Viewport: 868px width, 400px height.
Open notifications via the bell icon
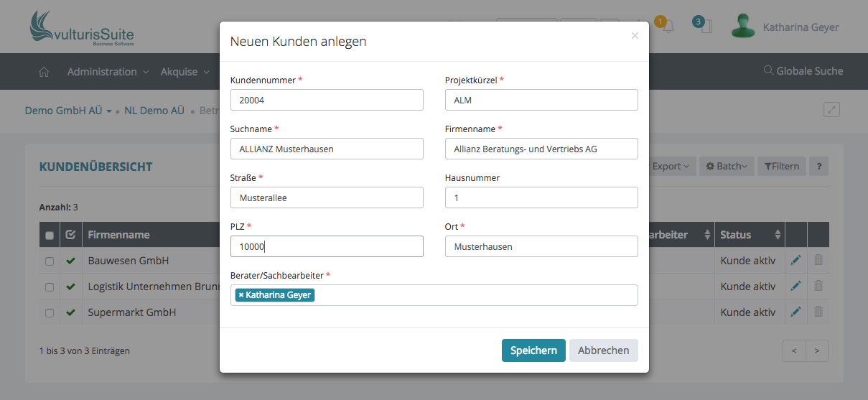click(x=668, y=27)
